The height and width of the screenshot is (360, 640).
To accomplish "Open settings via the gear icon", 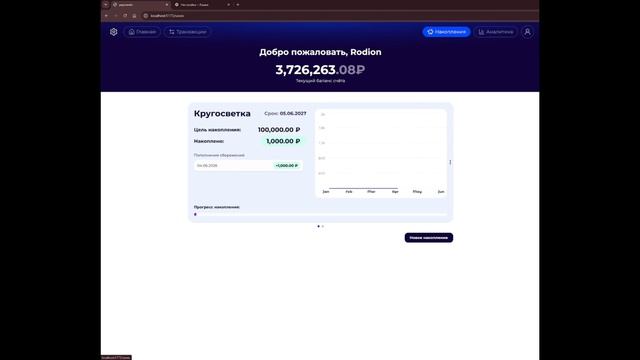I will 113,32.
